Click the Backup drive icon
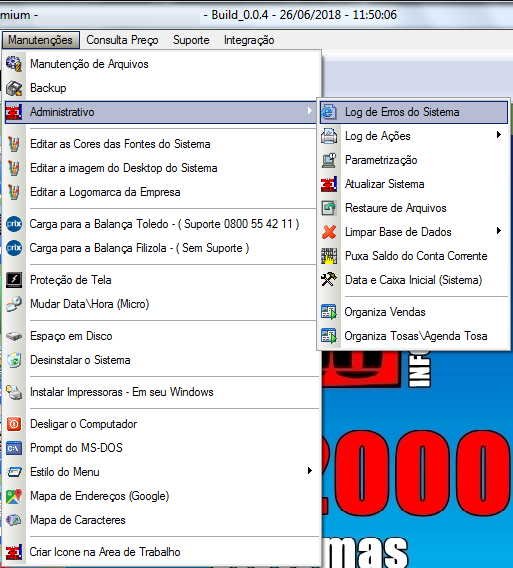The image size is (513, 568). (x=14, y=88)
